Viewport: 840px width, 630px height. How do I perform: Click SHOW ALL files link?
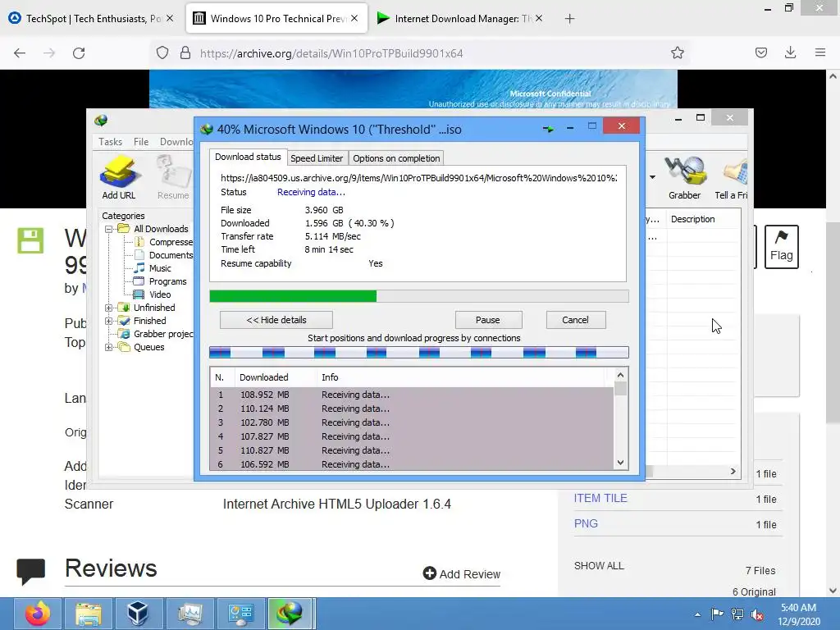[599, 566]
